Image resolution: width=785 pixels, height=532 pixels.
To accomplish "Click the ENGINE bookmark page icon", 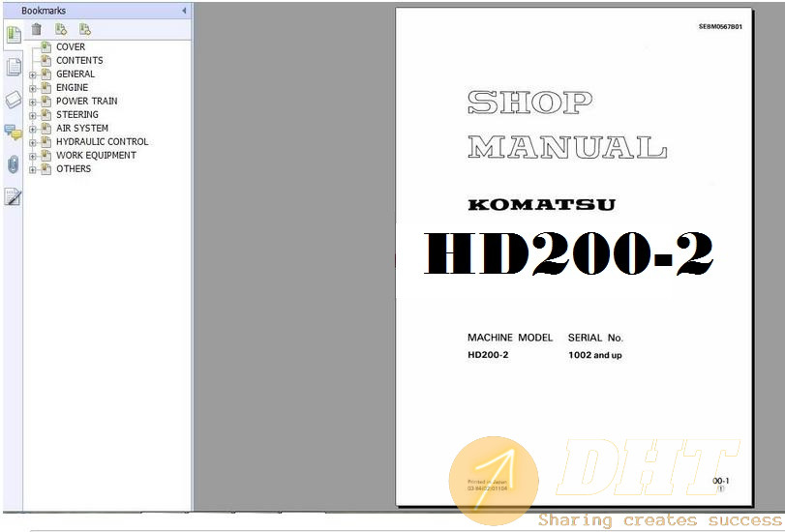I will coord(46,88).
